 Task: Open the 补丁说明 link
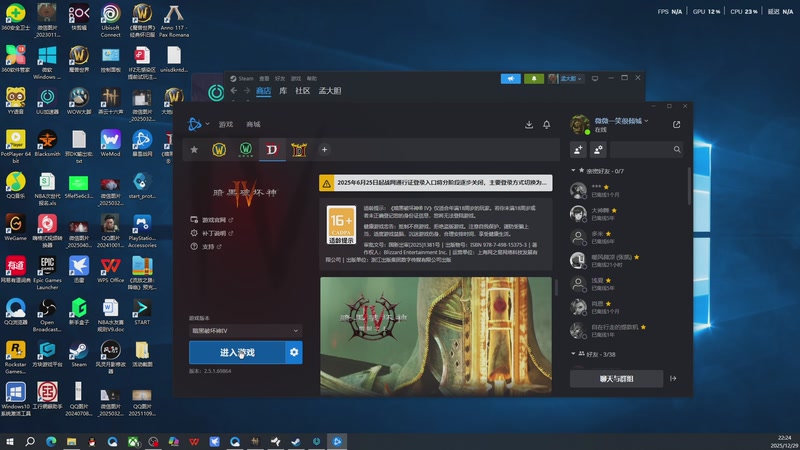(x=212, y=233)
